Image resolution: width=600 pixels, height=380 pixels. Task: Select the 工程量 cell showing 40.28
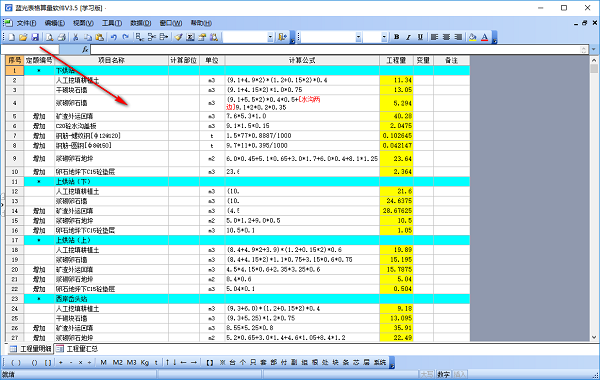tap(396, 116)
